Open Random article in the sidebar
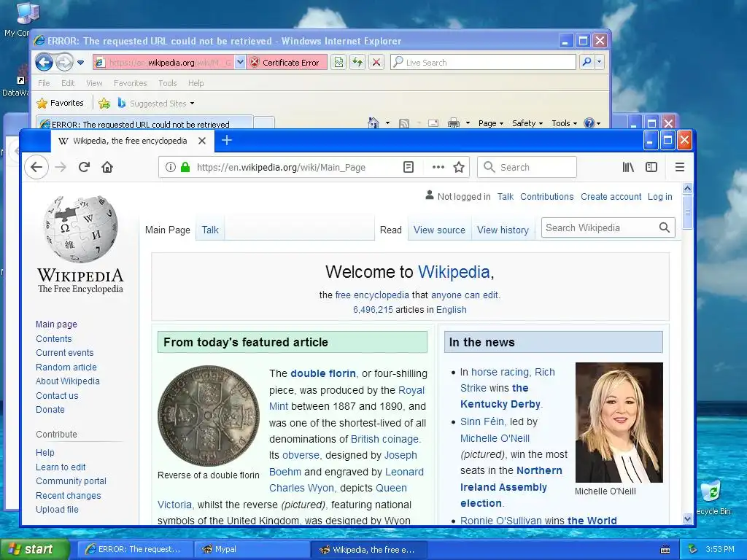 [66, 367]
